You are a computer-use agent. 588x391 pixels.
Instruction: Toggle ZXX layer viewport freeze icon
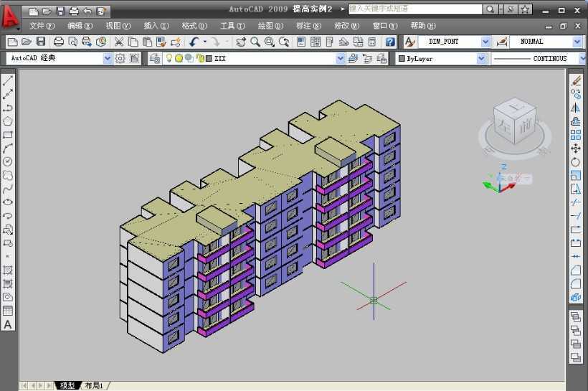click(x=189, y=58)
